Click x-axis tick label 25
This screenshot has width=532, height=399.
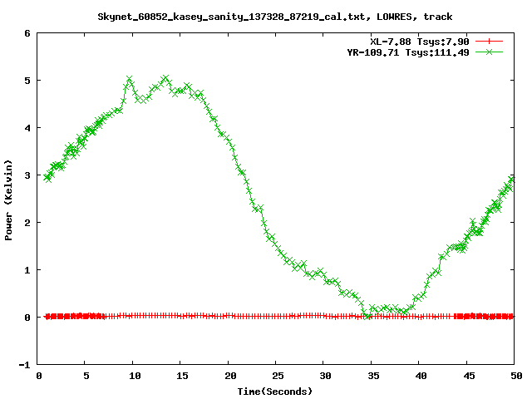point(278,376)
